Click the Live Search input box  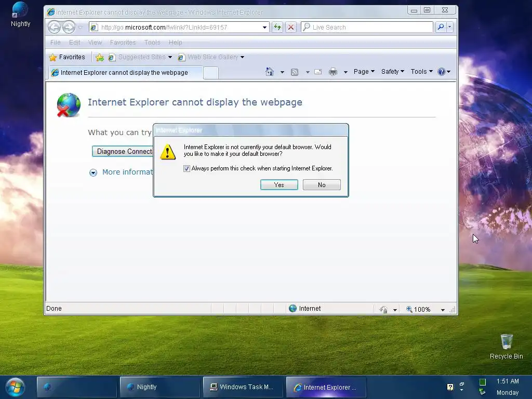[367, 27]
